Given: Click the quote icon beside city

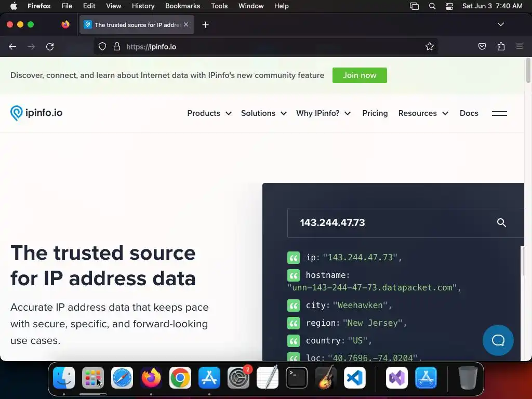Looking at the screenshot, I should pos(294,305).
